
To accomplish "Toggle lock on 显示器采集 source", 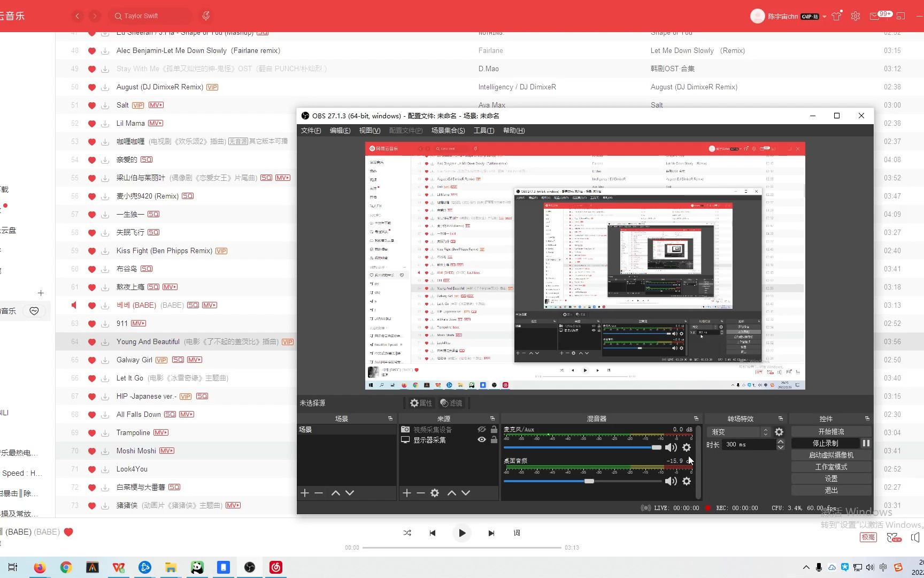I will (x=494, y=440).
